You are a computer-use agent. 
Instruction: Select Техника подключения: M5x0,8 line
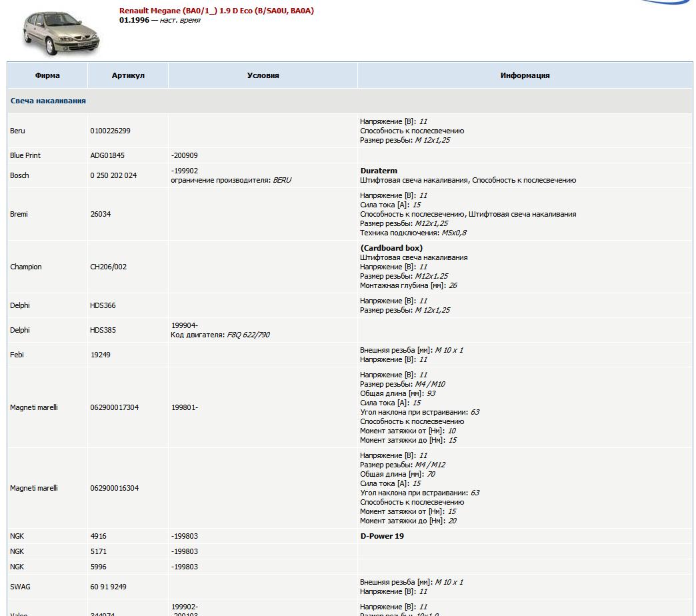point(413,233)
